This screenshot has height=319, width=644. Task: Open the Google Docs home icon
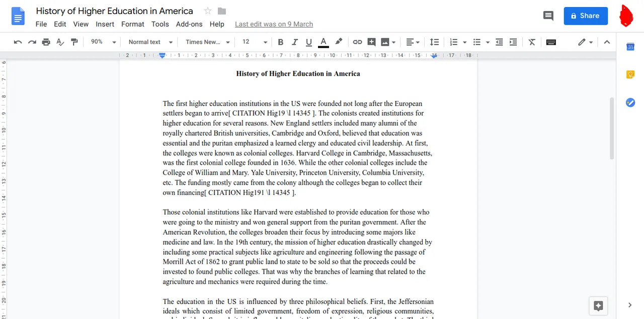click(18, 17)
